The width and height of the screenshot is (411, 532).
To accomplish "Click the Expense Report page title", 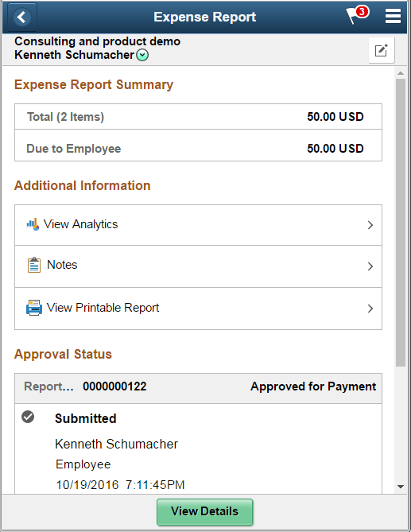I will 205,17.
